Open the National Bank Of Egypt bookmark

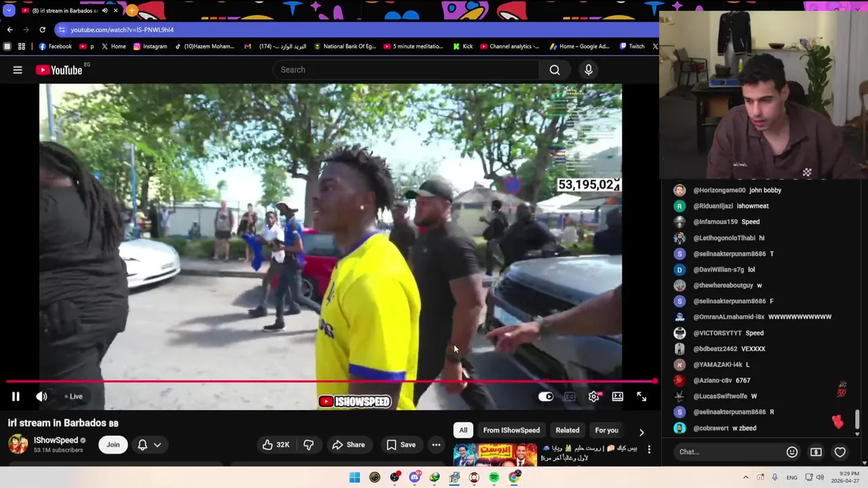pyautogui.click(x=344, y=47)
